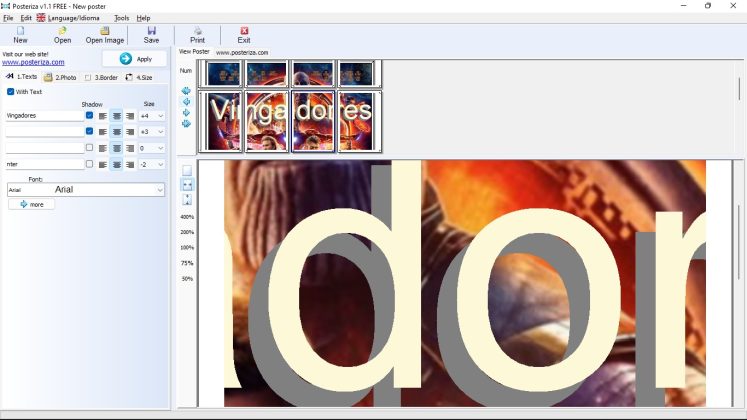The width and height of the screenshot is (747, 420).
Task: Open the Edit menu
Action: [26, 18]
